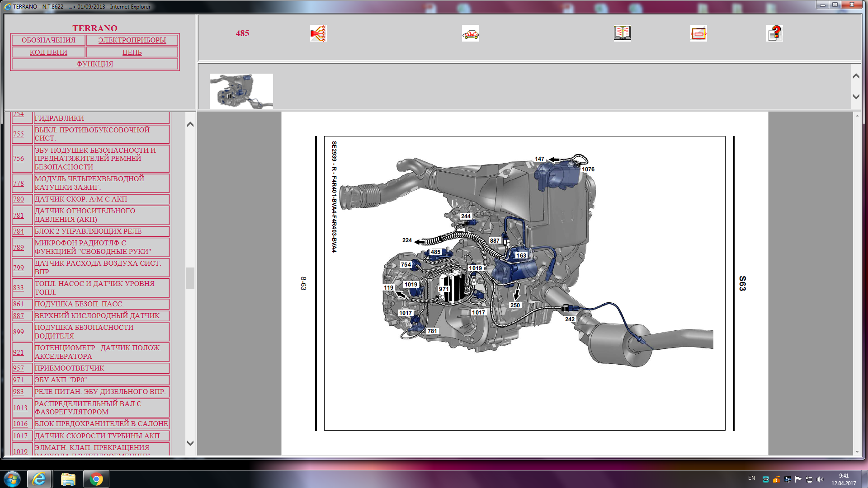Click the red connector component icon
Image resolution: width=868 pixels, height=488 pixels.
[x=698, y=33]
